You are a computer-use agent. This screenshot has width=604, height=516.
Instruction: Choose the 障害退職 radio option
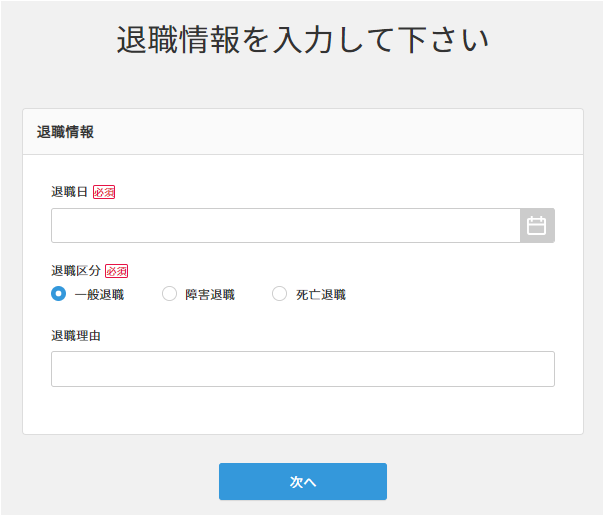tap(170, 294)
